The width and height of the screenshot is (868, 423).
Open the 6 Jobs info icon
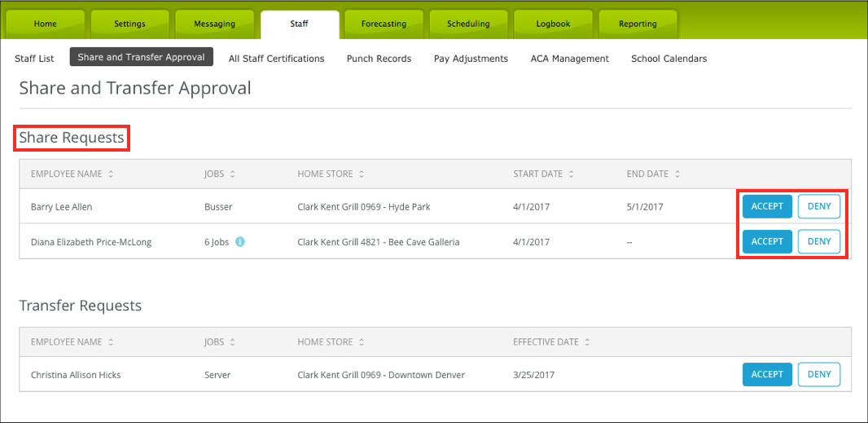239,242
